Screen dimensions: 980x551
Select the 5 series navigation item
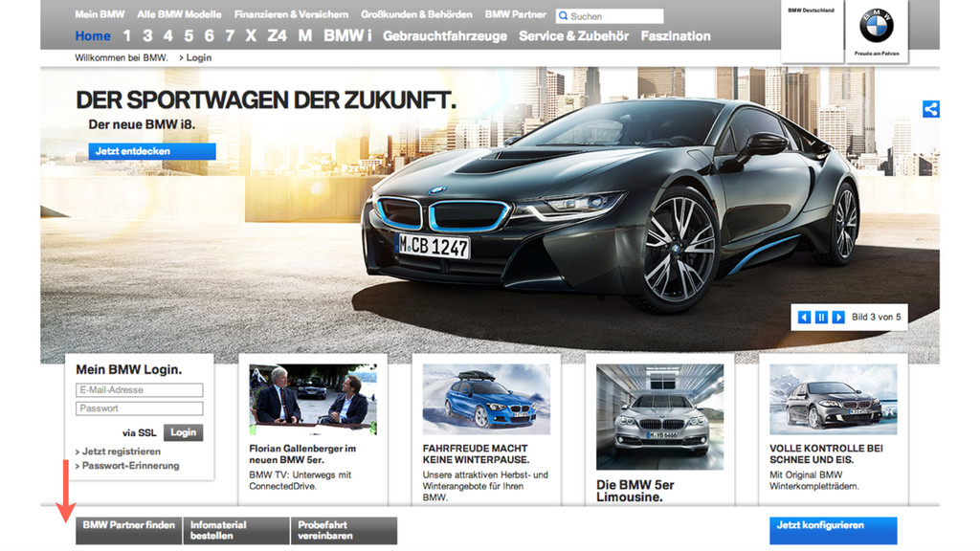(x=189, y=35)
